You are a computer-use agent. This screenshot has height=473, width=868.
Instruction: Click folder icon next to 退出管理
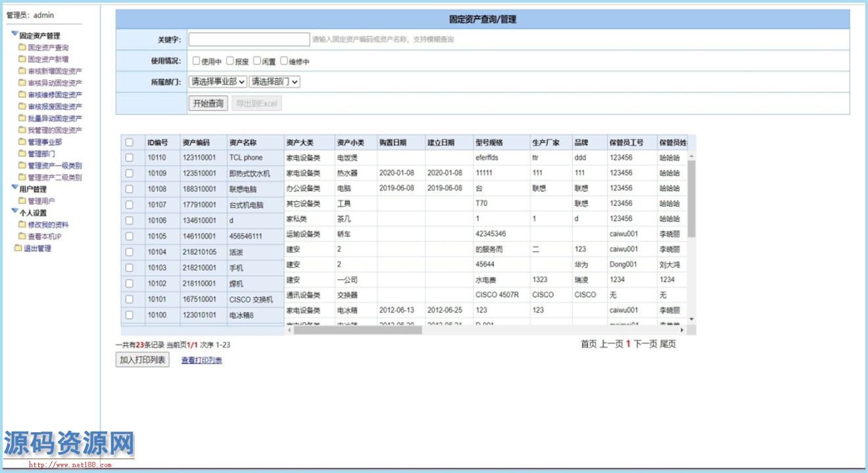click(x=18, y=248)
